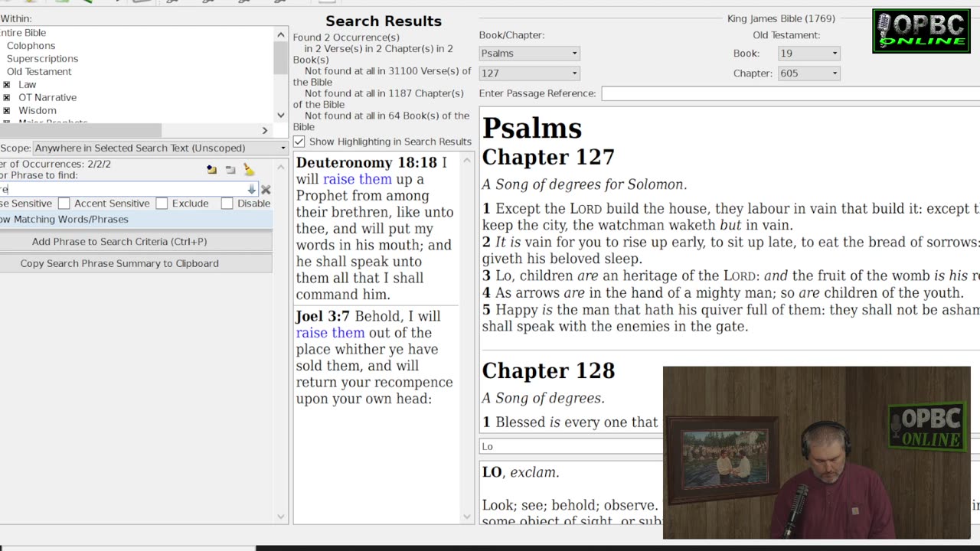Click the X remove phrase icon

pyautogui.click(x=266, y=189)
